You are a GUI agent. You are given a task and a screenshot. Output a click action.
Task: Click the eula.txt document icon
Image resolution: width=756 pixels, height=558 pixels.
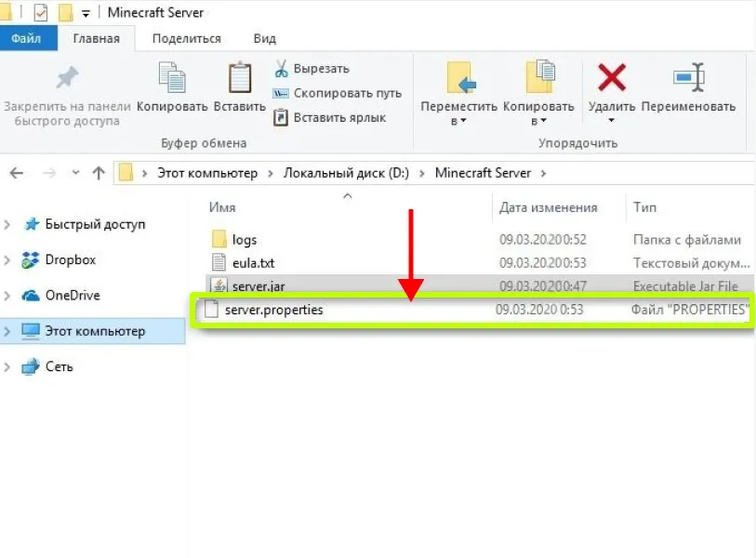219,262
